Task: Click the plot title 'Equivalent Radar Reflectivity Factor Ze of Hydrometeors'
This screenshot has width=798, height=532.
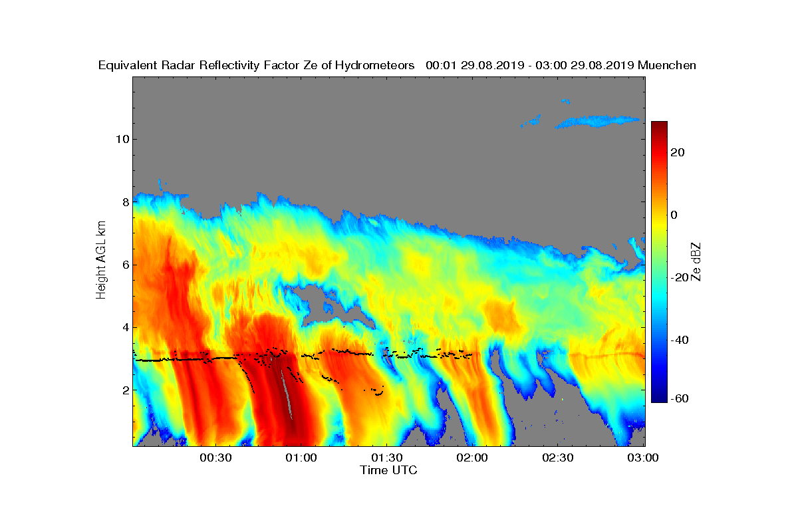Action: point(257,65)
